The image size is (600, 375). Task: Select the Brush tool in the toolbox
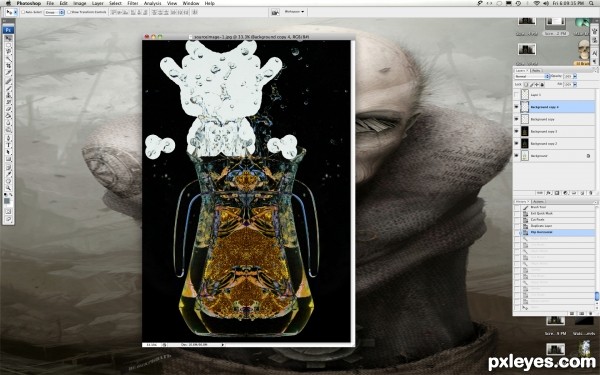click(8, 88)
